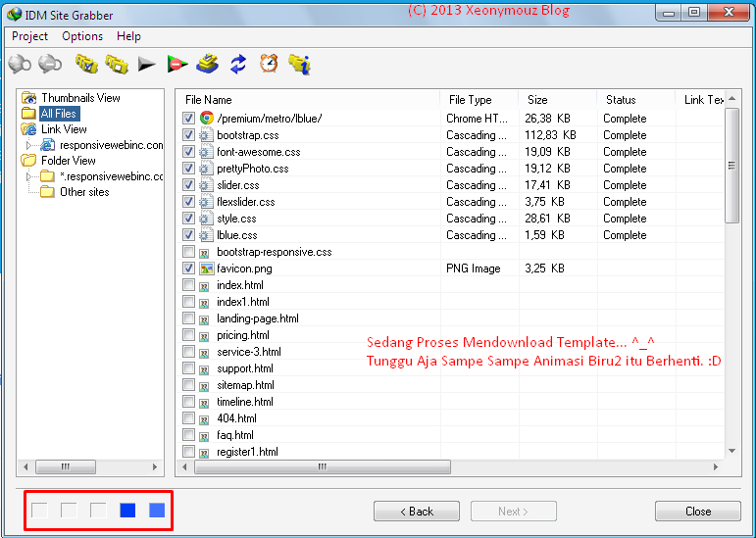Viewport: 756px width, 538px height.
Task: Select the faq.html file name
Action: (x=234, y=435)
